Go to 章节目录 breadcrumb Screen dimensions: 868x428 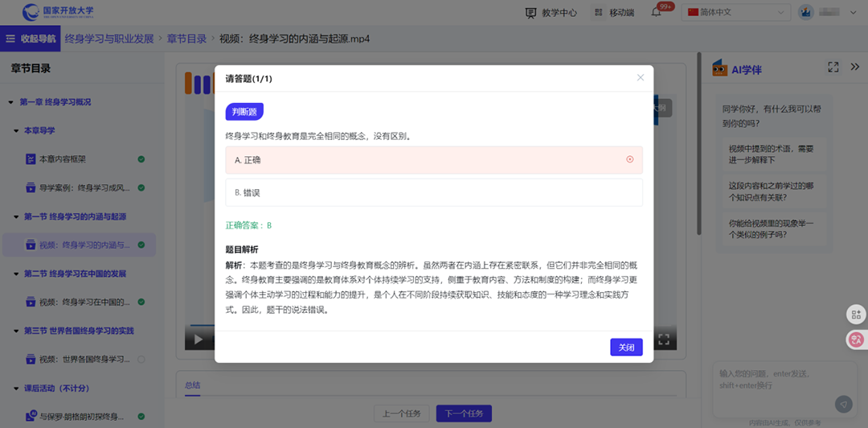pos(186,39)
